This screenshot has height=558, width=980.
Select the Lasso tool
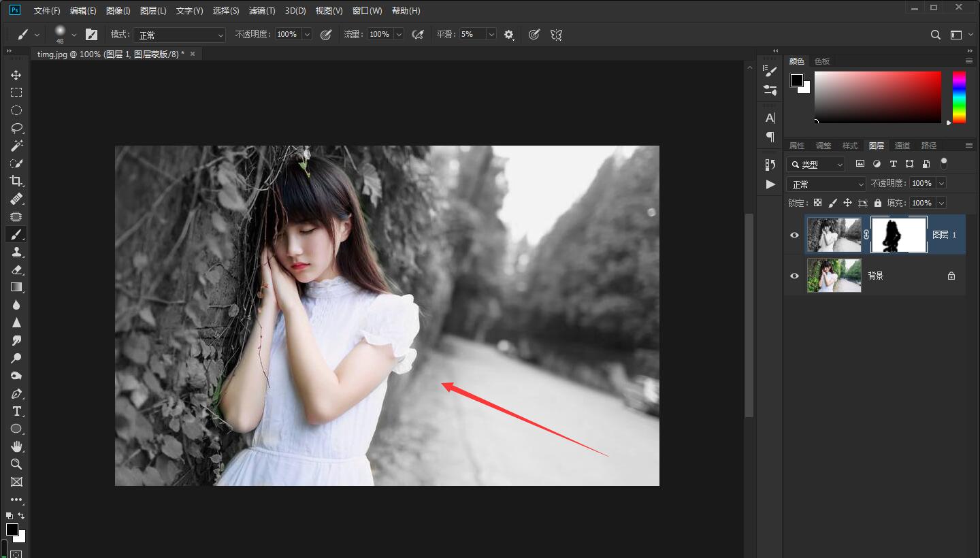pyautogui.click(x=16, y=128)
